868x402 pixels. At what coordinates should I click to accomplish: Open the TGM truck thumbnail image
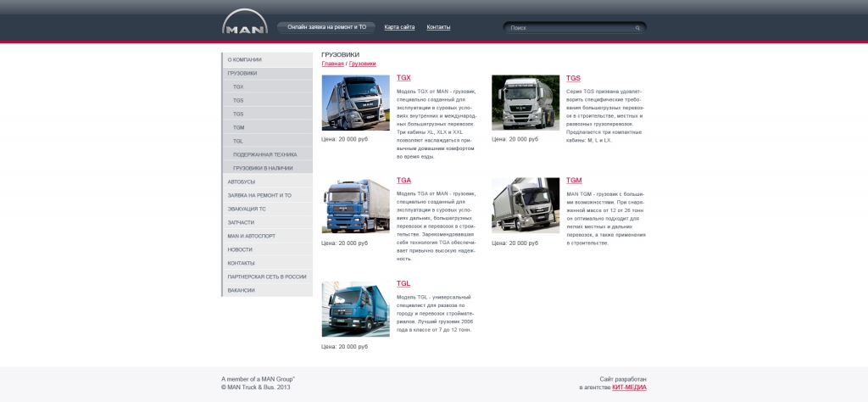point(526,205)
